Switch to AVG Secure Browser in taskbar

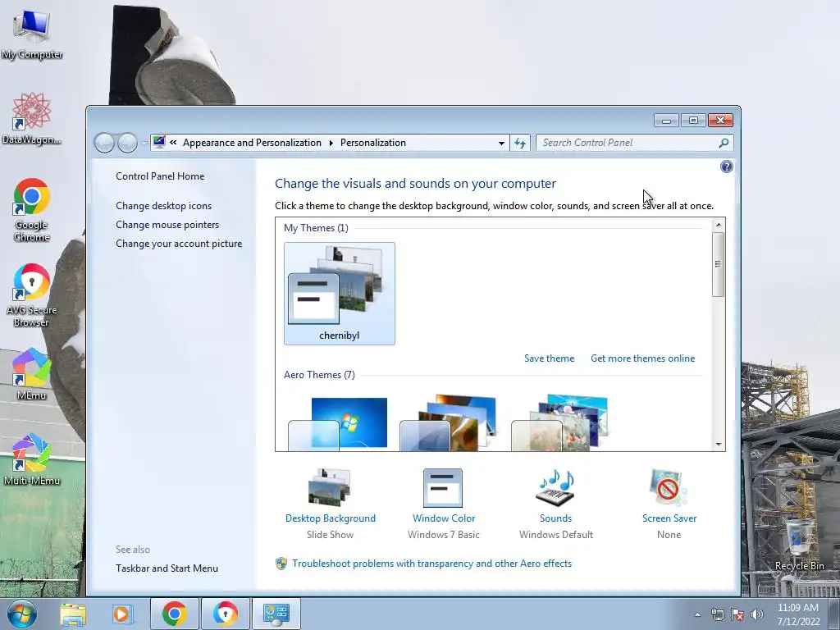point(225,614)
